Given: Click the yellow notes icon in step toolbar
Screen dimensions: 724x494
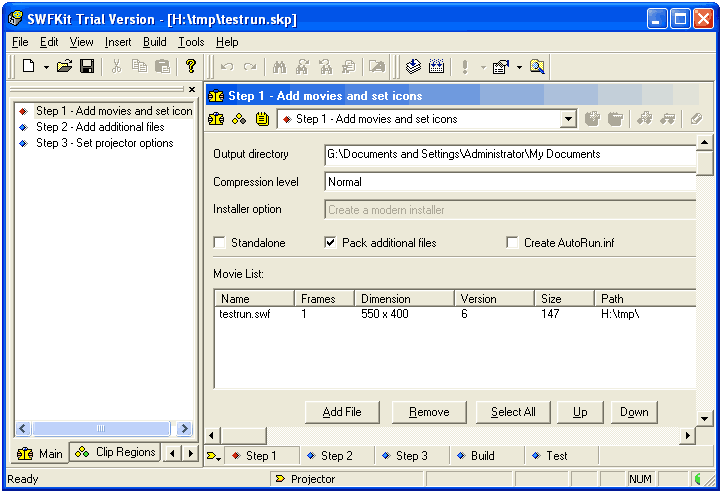Looking at the screenshot, I should pyautogui.click(x=262, y=119).
